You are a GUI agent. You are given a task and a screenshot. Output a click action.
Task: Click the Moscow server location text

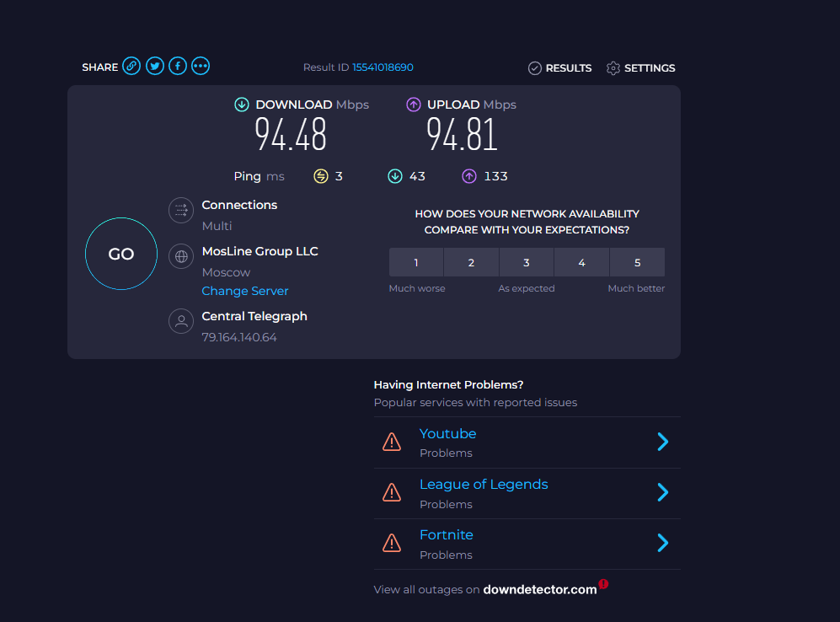pyautogui.click(x=226, y=273)
